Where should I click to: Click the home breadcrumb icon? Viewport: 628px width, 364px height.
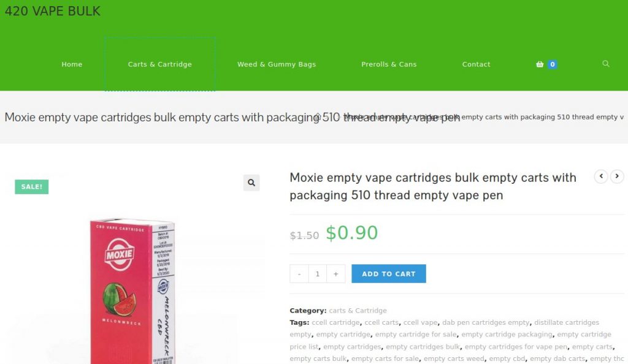[318, 116]
